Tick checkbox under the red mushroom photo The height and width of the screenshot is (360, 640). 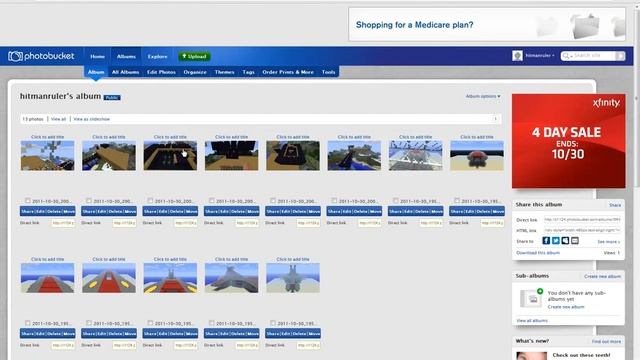click(x=457, y=200)
